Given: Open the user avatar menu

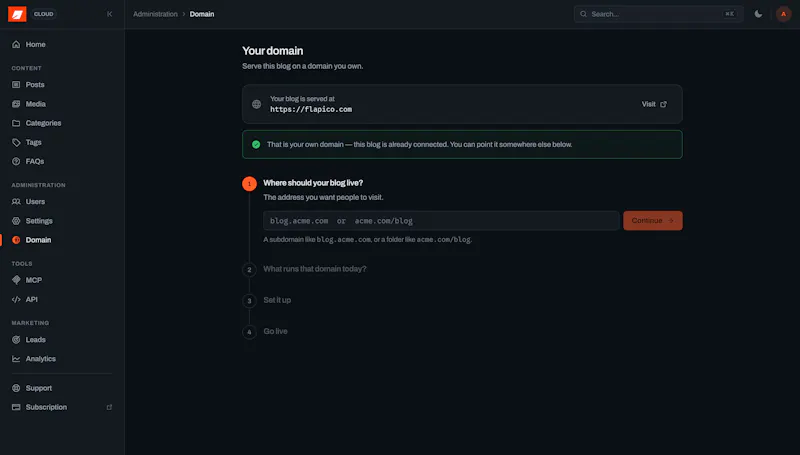Looking at the screenshot, I should click(x=784, y=14).
